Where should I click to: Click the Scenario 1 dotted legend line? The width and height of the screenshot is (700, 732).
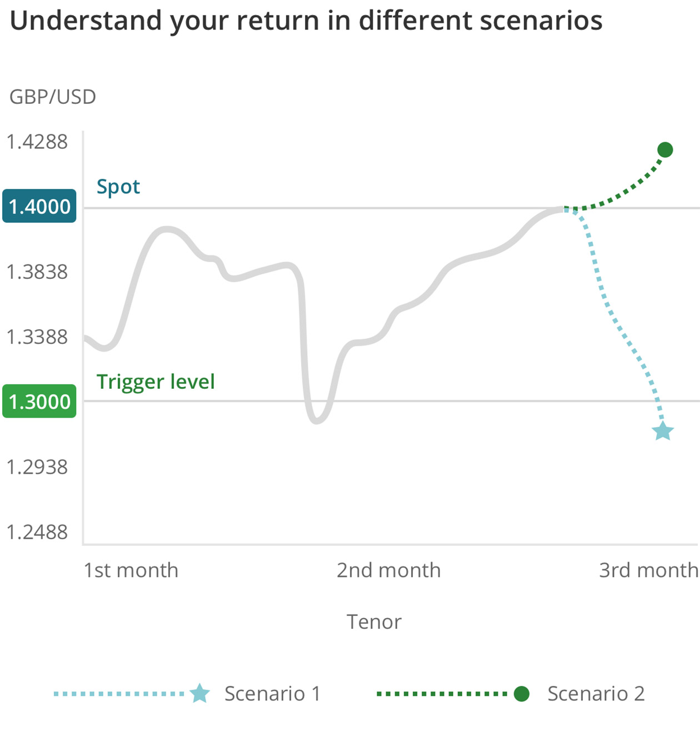tap(119, 694)
